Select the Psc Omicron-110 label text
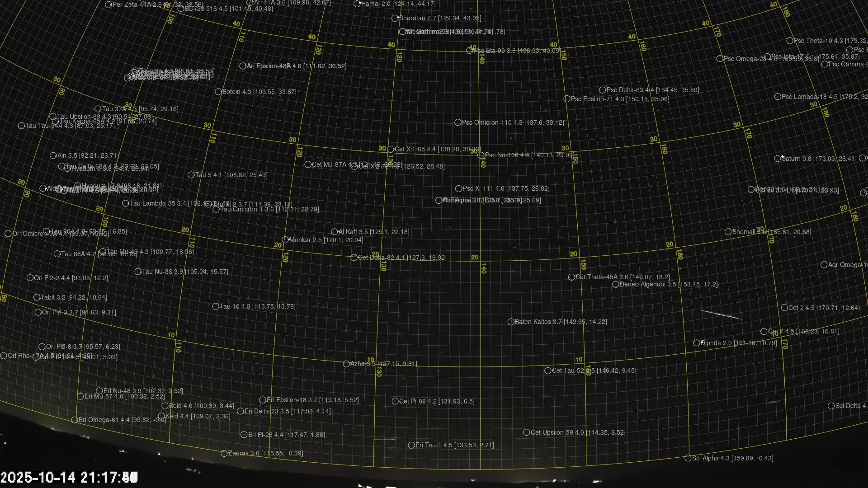 click(x=513, y=122)
